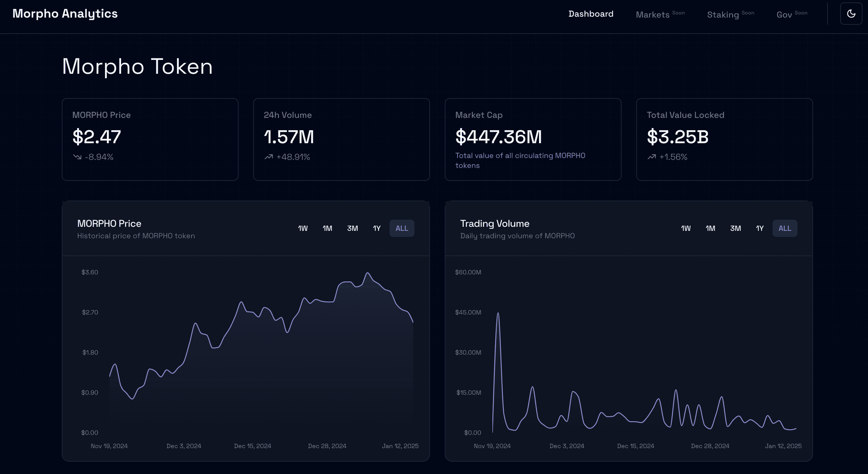Click the $30.00M volume axis label
The image size is (868, 474).
468,352
